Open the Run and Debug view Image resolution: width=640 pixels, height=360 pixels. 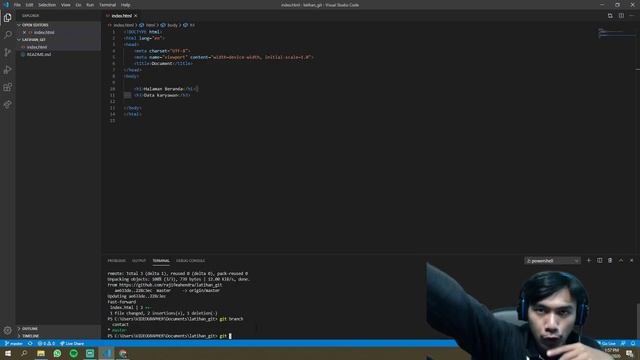click(7, 70)
